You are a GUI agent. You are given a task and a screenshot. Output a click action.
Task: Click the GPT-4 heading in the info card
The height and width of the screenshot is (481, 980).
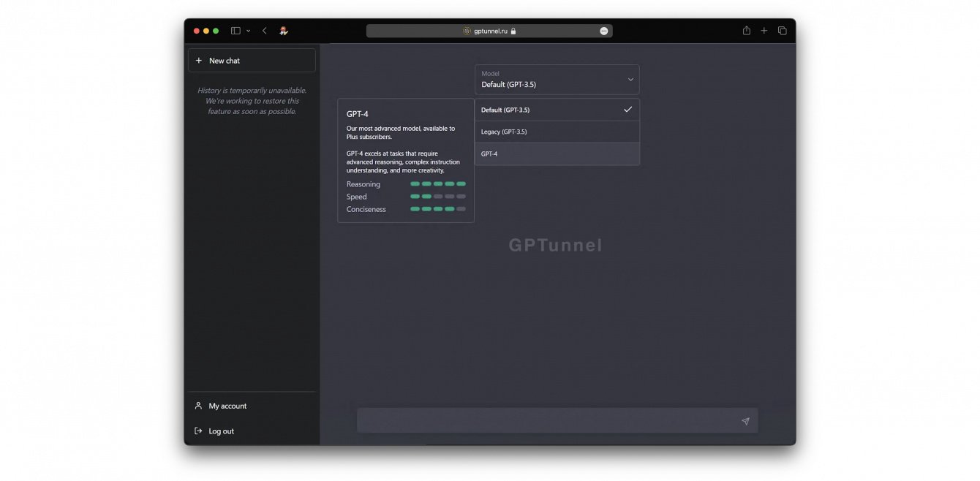tap(358, 114)
